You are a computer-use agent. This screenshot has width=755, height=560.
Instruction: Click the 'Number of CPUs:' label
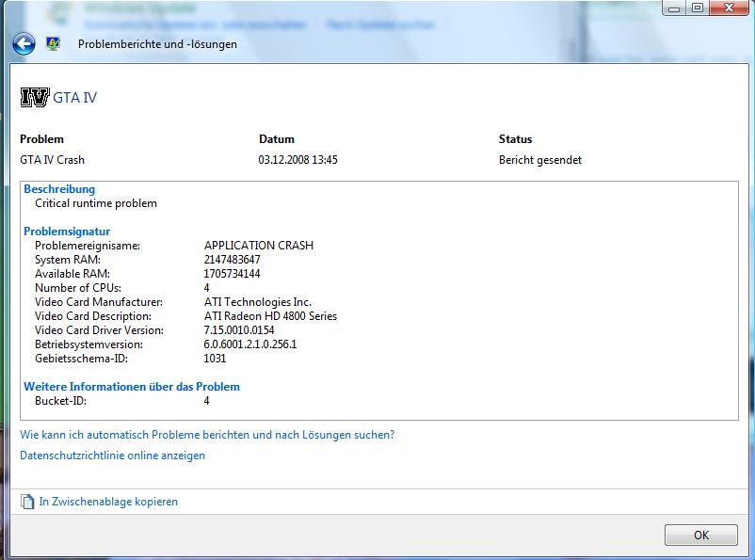point(78,288)
